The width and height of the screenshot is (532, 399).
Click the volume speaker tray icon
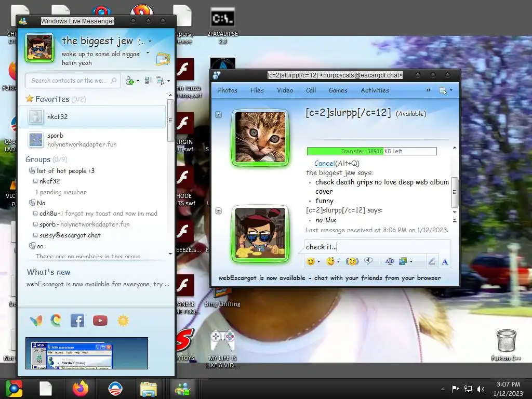[x=481, y=389]
